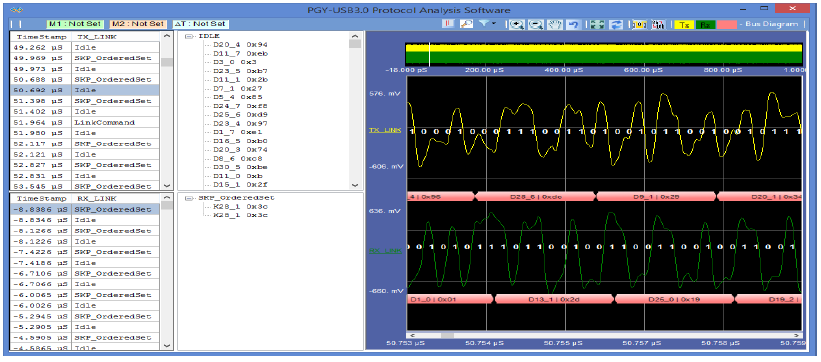Screen dimensions: 821x362
Task: Click the TX table TimeStamp header
Action: click(41, 37)
